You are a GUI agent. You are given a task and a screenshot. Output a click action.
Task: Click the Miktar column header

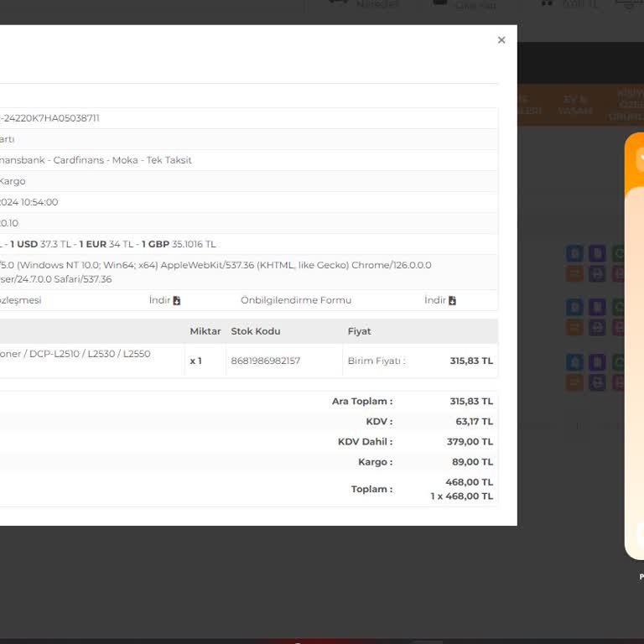(x=205, y=331)
